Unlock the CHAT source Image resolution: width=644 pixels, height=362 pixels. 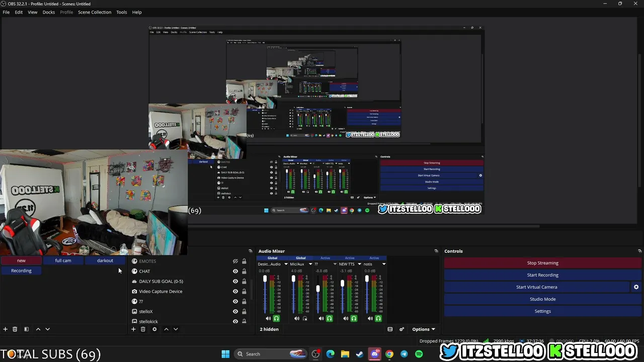coord(244,271)
